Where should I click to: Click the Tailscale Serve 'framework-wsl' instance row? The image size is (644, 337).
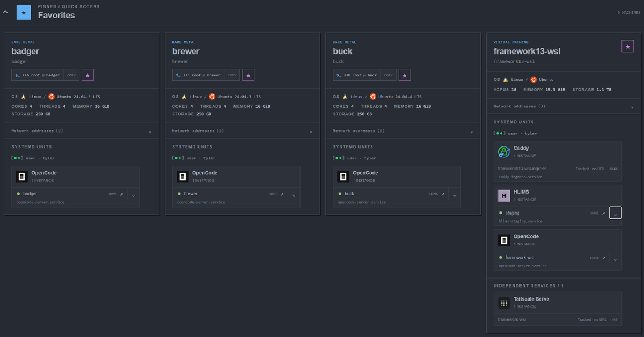(558, 320)
